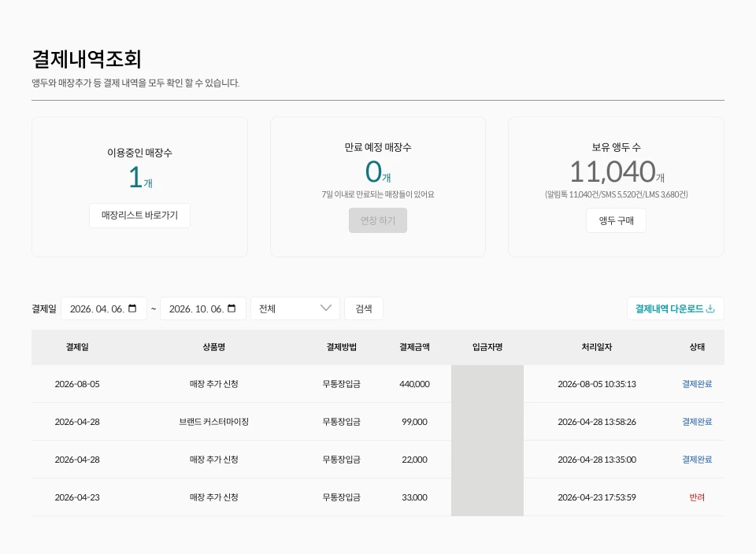Download payment history via 결제내역 다운로드
The width and height of the screenshot is (756, 554).
coord(676,308)
